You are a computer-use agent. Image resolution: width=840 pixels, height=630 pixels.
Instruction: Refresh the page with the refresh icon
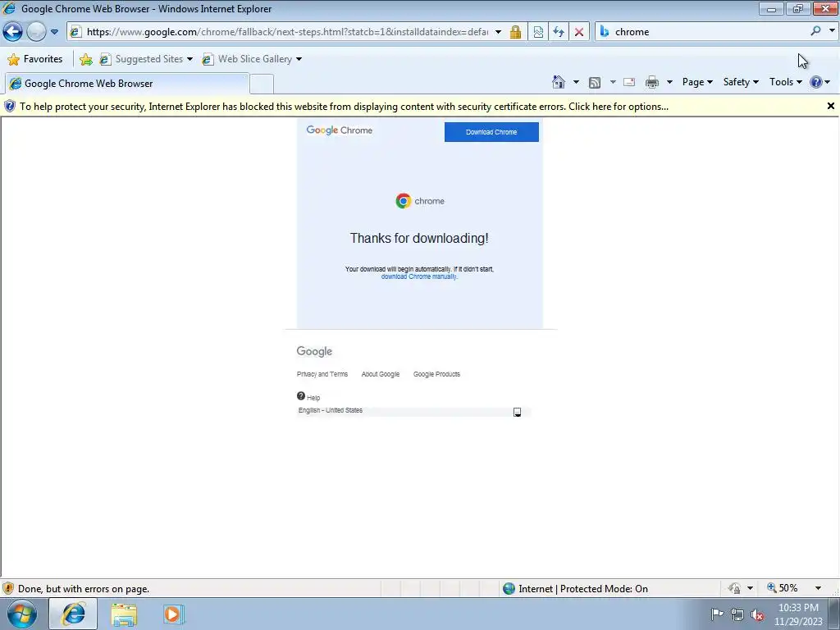click(559, 32)
